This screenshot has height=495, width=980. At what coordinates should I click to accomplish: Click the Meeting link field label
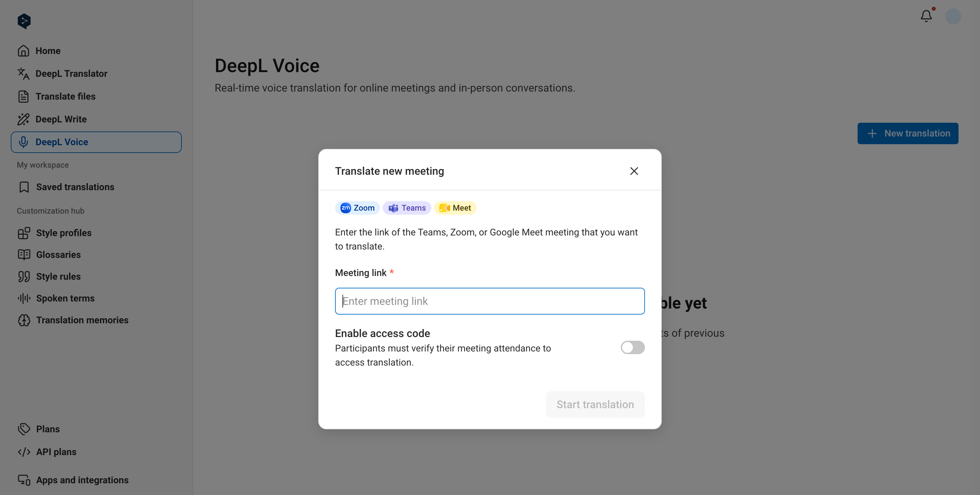(x=361, y=273)
